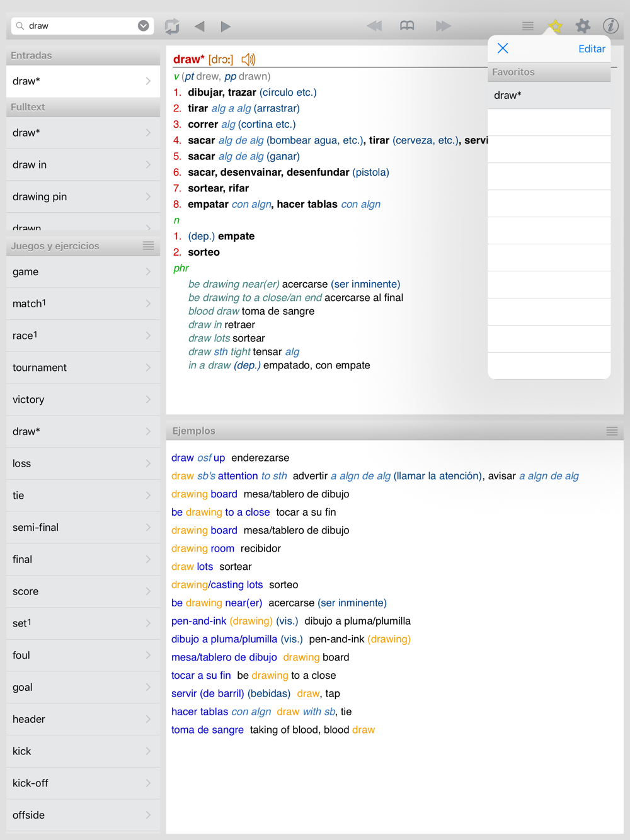Open the 'game' entry

coord(83,272)
